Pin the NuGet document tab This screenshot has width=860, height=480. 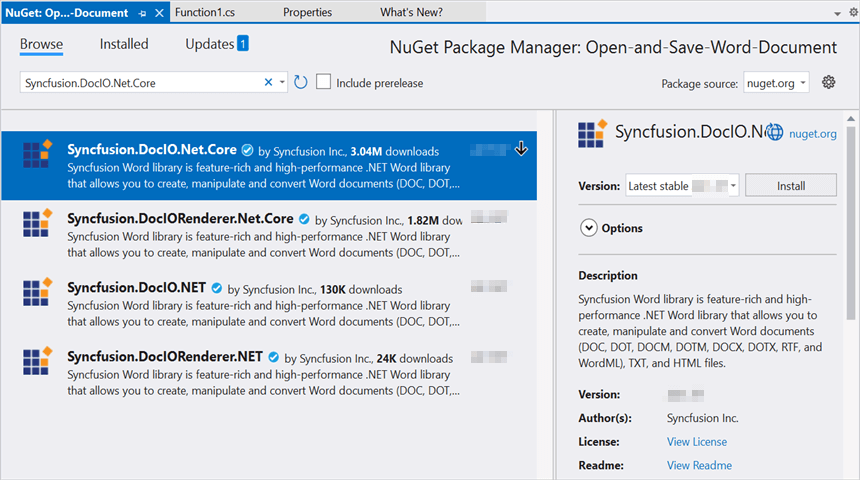tap(143, 13)
